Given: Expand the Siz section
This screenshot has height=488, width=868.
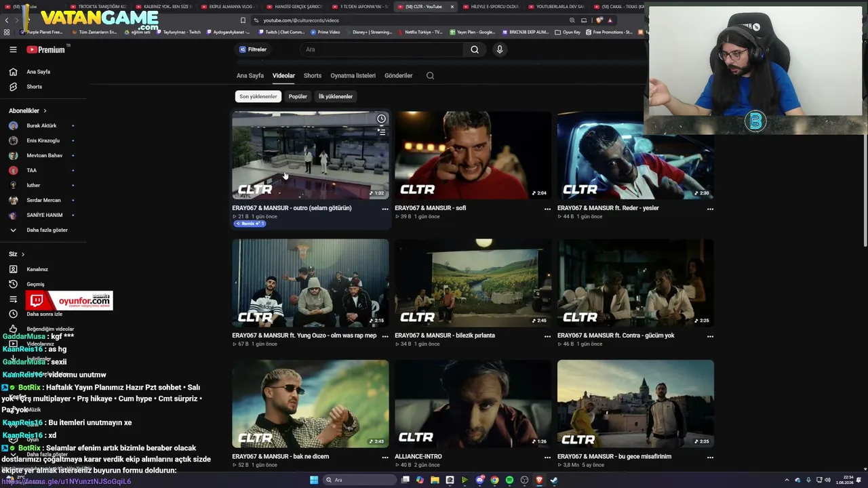Looking at the screenshot, I should click(17, 254).
